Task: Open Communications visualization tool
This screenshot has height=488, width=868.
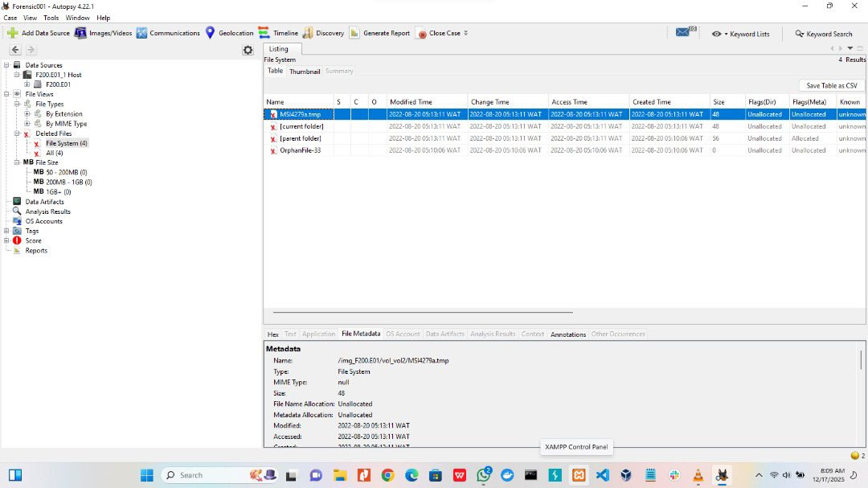Action: click(x=168, y=33)
